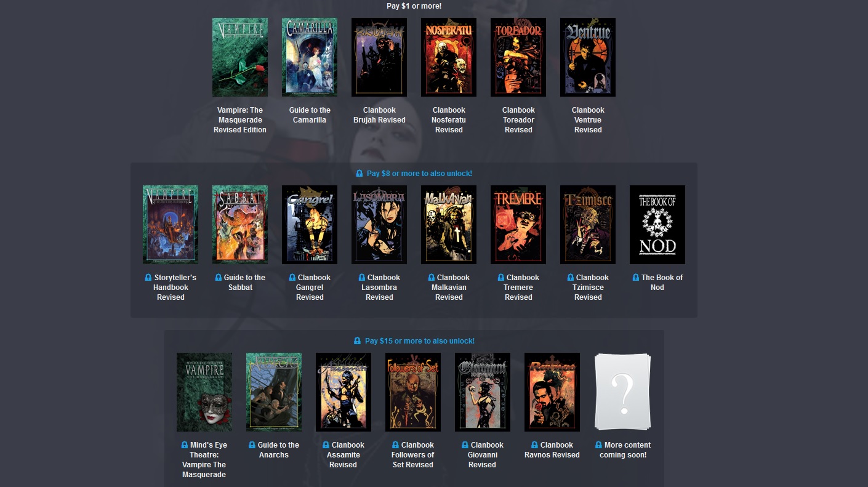Select the "Clanbook Brujah Revised" title text

(x=379, y=115)
